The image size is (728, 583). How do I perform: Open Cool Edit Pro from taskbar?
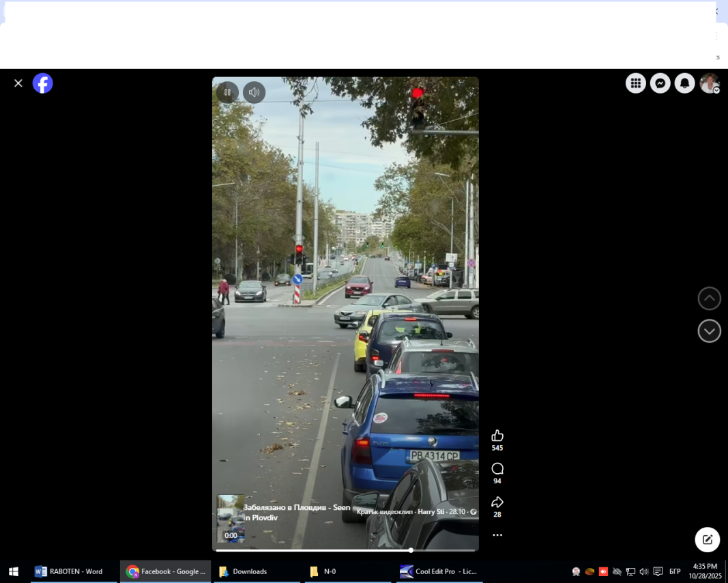coord(439,571)
